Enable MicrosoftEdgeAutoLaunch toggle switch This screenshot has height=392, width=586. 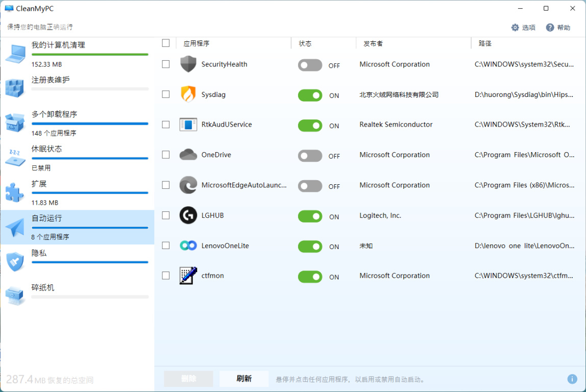(x=310, y=186)
